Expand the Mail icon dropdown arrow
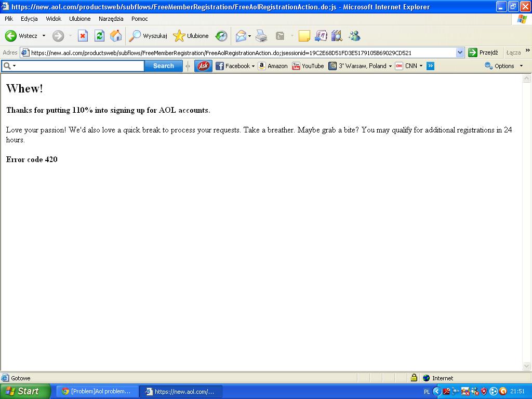 (x=250, y=36)
